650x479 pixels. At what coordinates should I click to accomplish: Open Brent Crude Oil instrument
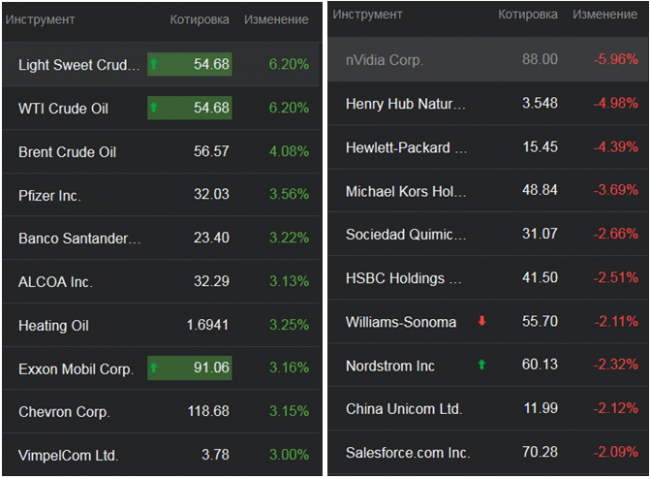[x=67, y=152]
